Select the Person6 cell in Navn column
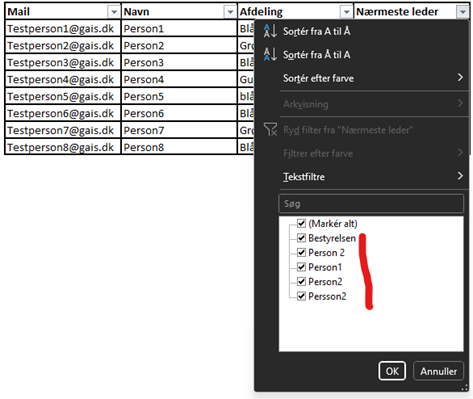The width and height of the screenshot is (473, 399). point(179,114)
